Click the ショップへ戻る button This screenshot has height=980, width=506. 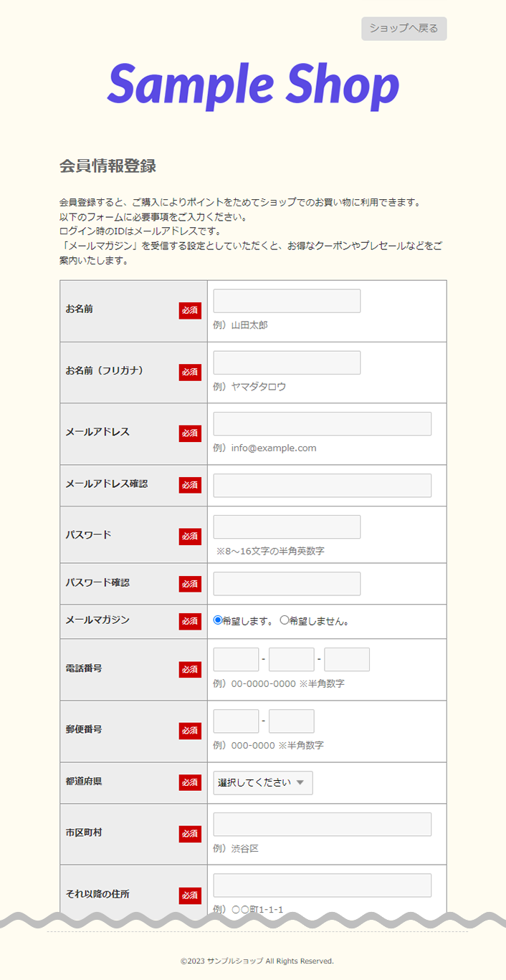tap(404, 29)
